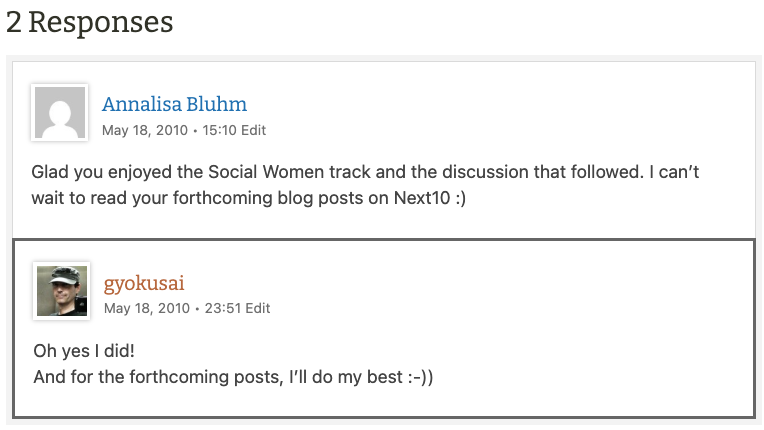Click the 23:51 time stamp
This screenshot has height=430, width=764.
(x=224, y=308)
